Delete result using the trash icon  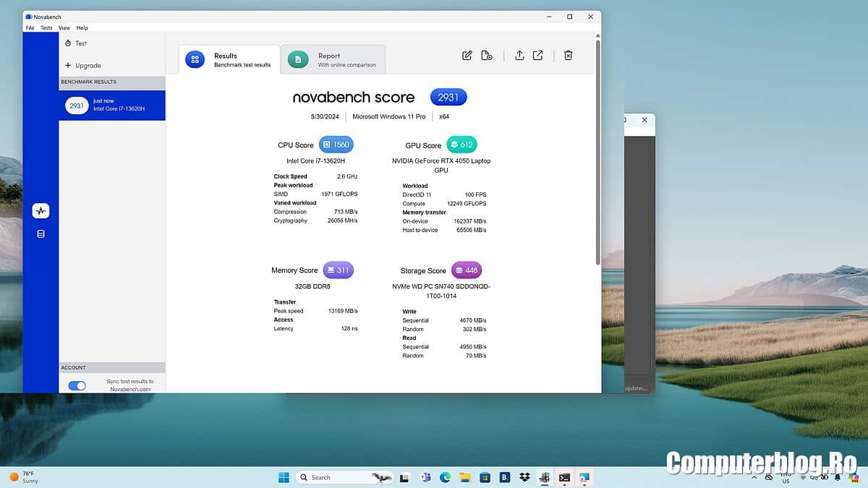(x=569, y=56)
